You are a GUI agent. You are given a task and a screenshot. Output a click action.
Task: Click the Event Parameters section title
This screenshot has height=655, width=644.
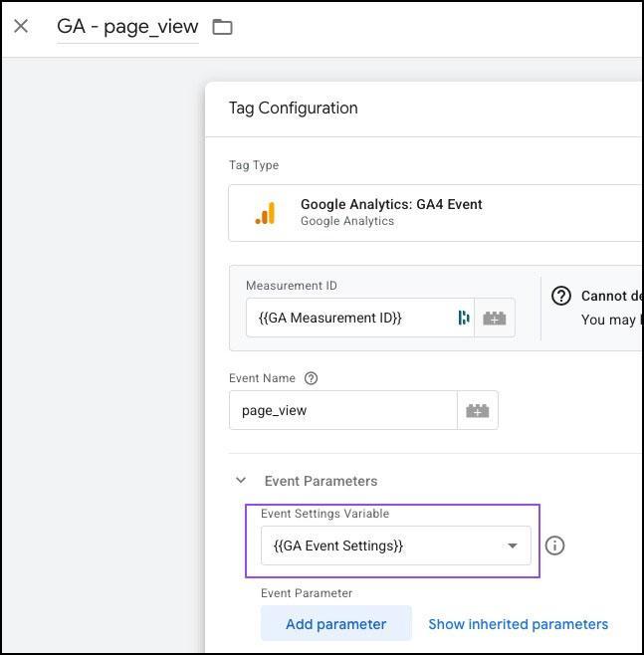tap(321, 481)
